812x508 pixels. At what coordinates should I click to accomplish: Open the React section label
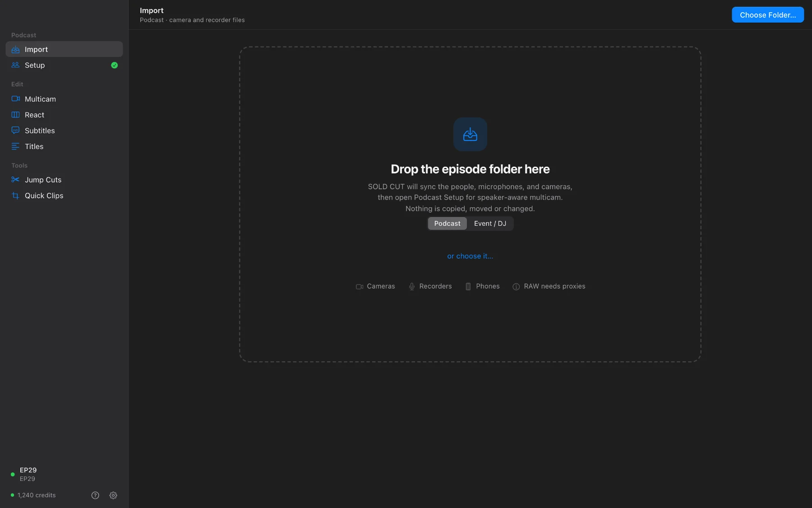[x=34, y=115]
